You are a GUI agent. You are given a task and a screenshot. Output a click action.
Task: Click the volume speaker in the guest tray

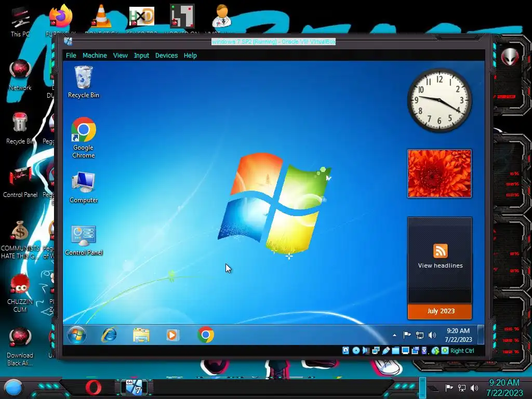[432, 335]
